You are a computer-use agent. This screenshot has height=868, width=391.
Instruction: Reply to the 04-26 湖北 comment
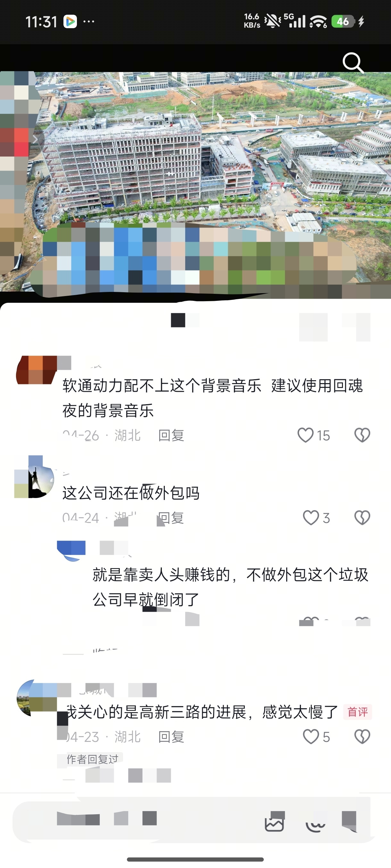pyautogui.click(x=171, y=435)
